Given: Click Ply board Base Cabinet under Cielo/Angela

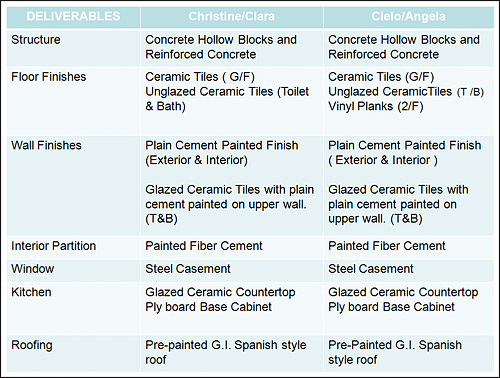Looking at the screenshot, I should click(x=391, y=307).
